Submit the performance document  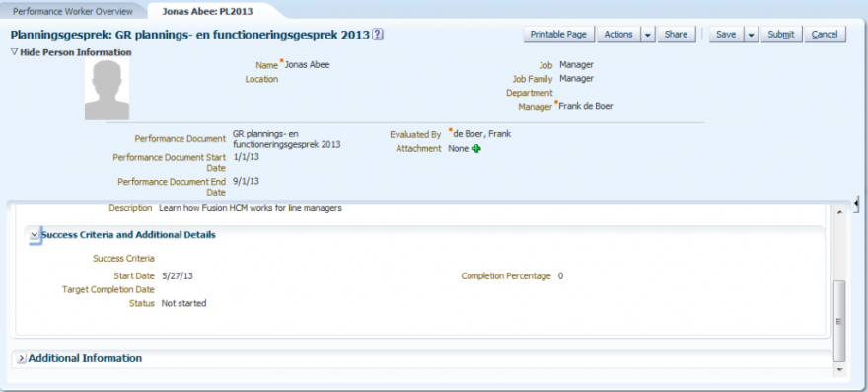(x=781, y=35)
